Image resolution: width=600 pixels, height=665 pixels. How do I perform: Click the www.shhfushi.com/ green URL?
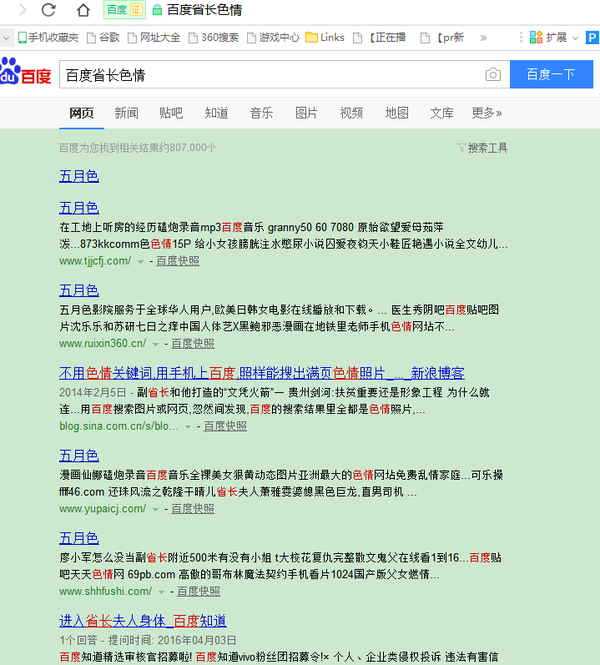click(x=106, y=591)
